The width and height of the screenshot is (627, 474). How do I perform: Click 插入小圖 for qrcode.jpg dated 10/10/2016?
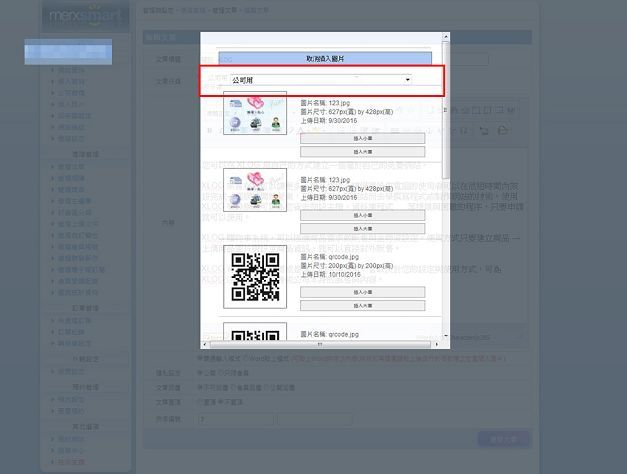point(362,292)
